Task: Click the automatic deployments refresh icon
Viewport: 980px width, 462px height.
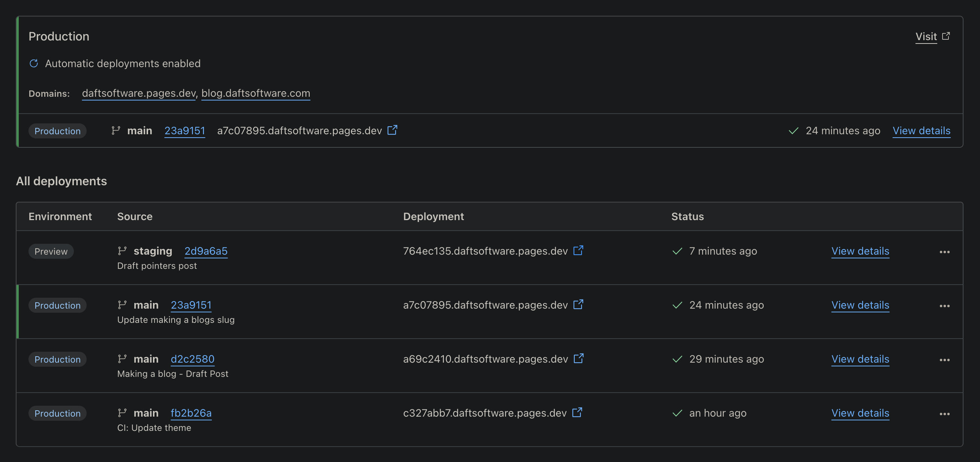Action: [34, 63]
